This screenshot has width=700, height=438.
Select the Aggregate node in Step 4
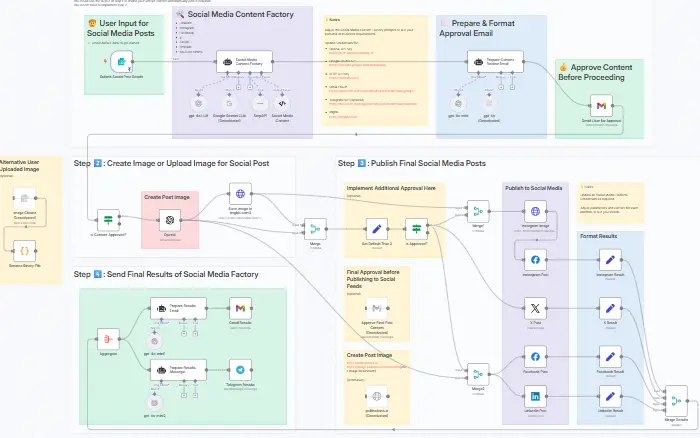(x=108, y=339)
